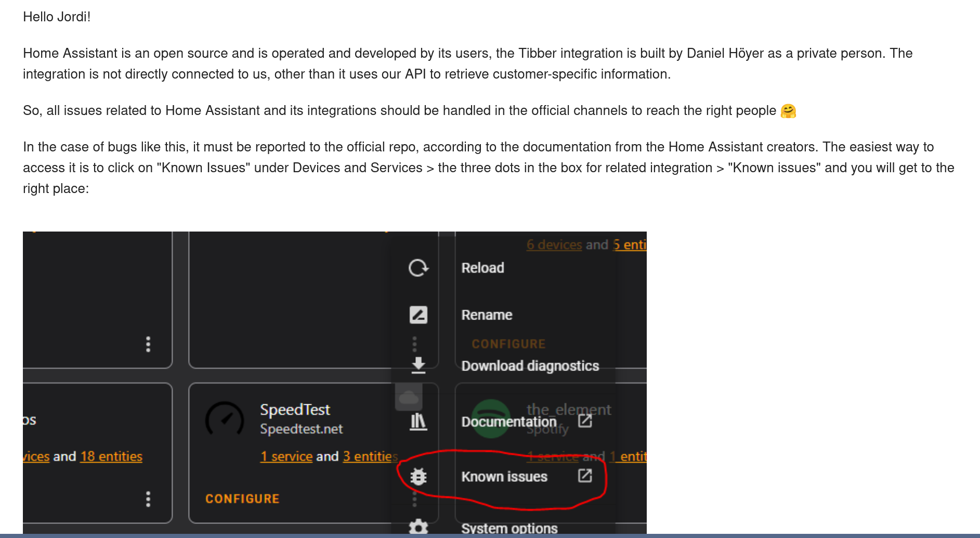Choose Reload from the context menu
Screen dimensions: 980x538
[482, 268]
